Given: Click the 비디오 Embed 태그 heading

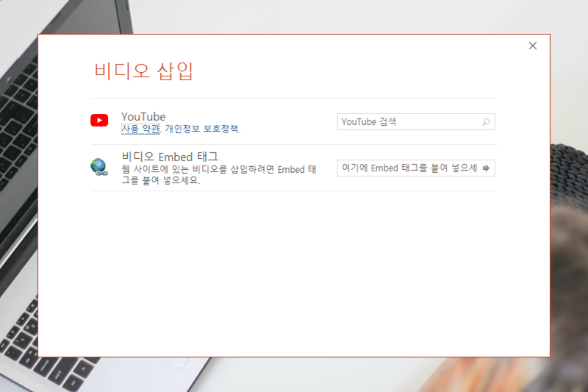Looking at the screenshot, I should tap(170, 157).
